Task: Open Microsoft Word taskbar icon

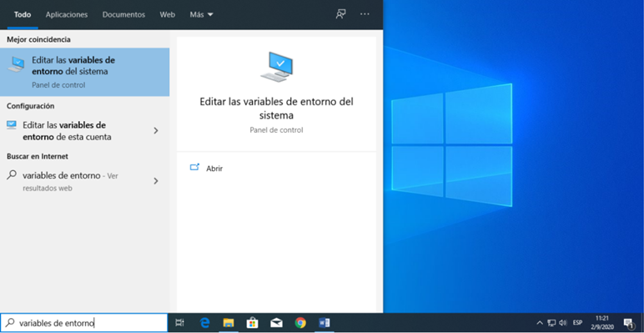Action: [325, 323]
